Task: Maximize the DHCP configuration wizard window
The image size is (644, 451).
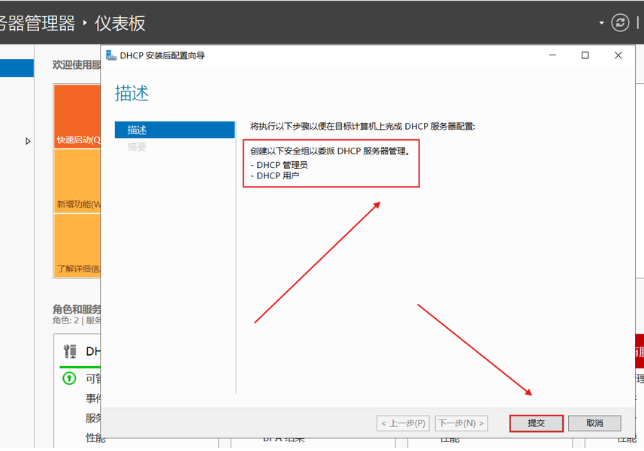Action: [x=585, y=55]
